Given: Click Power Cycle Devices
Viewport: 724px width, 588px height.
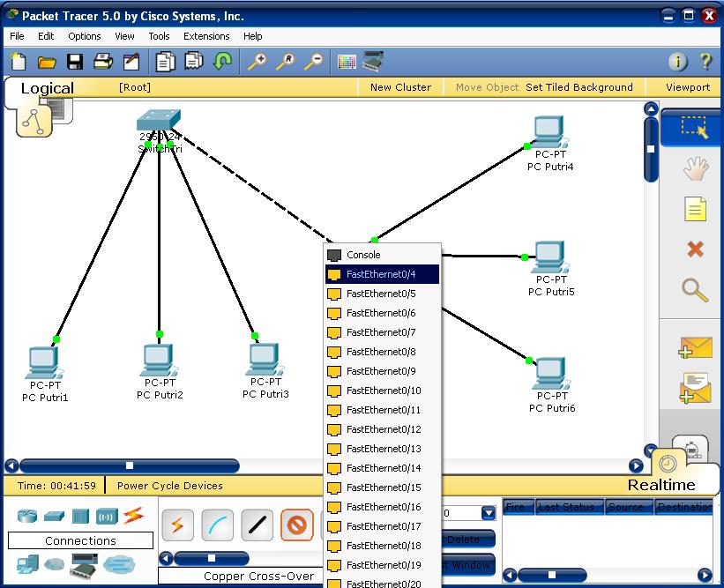Looking at the screenshot, I should point(170,486).
